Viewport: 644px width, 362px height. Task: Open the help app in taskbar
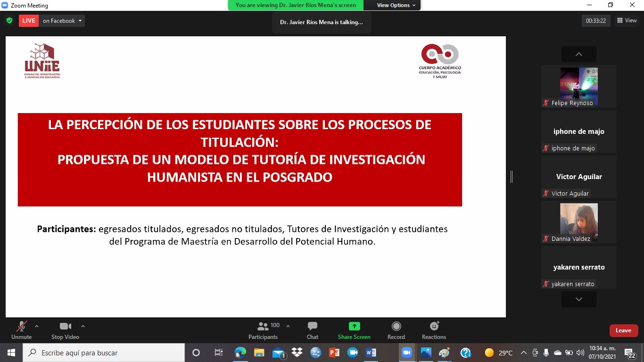point(466,353)
